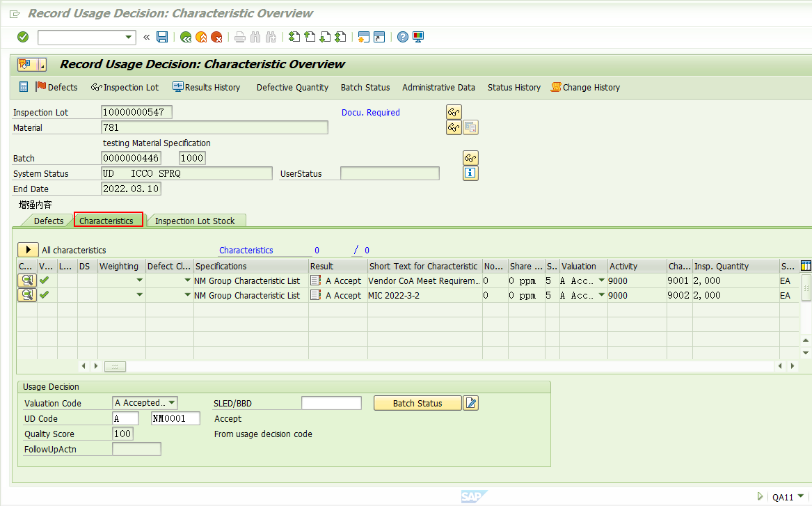
Task: Open Administrative Data
Action: point(438,87)
